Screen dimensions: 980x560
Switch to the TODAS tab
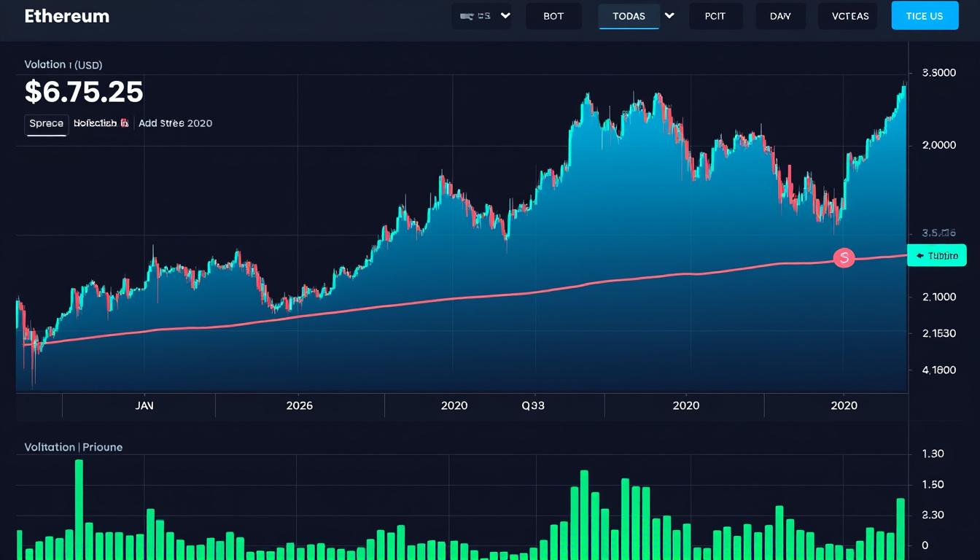pos(629,16)
